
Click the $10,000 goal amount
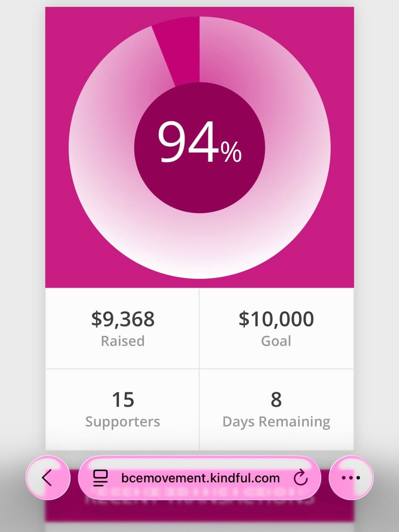276,319
